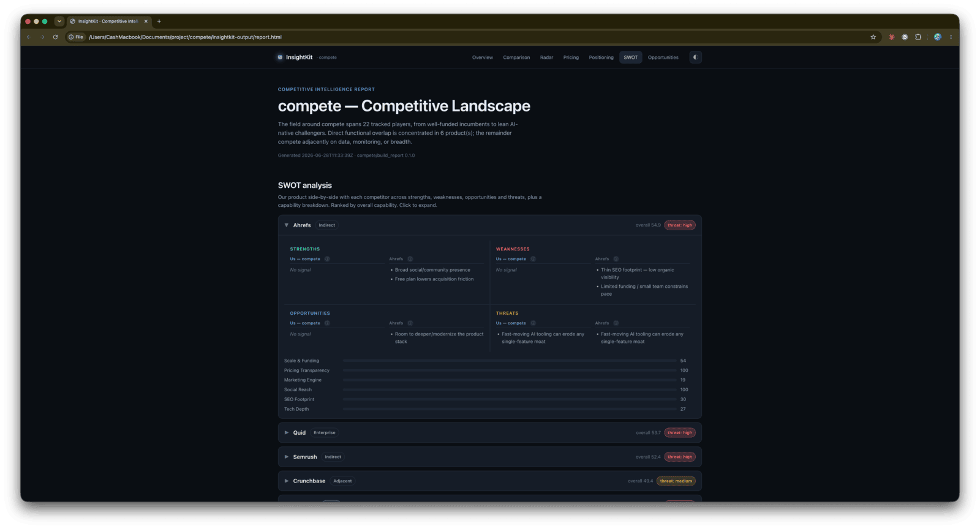Screen dimensions: 980x529
Task: Click the 'overall 49.4' score text
Action: (x=640, y=481)
